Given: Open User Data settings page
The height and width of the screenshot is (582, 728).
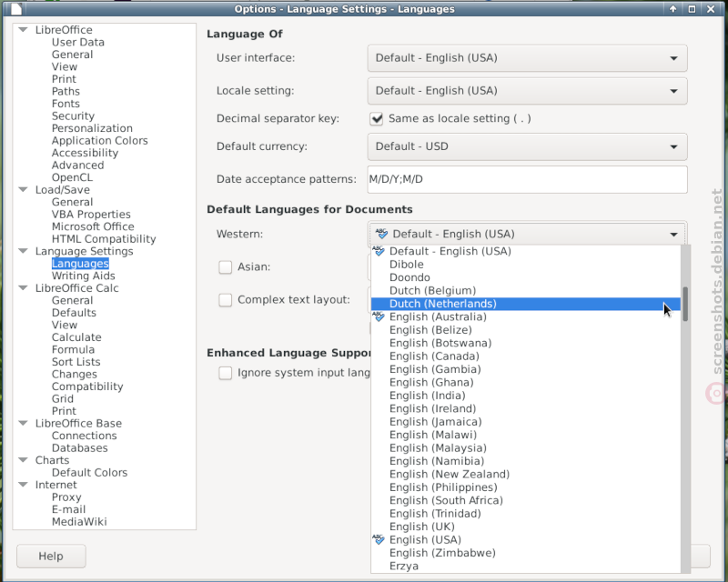Looking at the screenshot, I should coord(78,42).
